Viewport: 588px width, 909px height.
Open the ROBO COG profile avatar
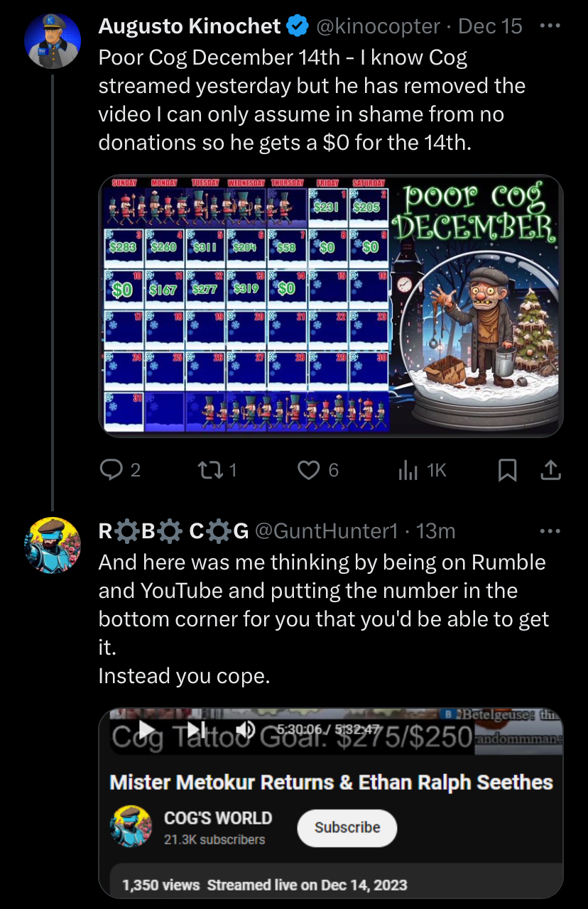click(x=53, y=545)
